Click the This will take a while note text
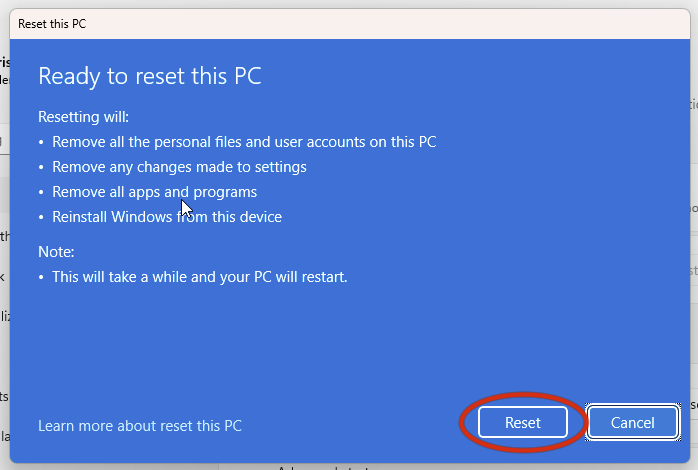The height and width of the screenshot is (470, 698). pyautogui.click(x=199, y=277)
